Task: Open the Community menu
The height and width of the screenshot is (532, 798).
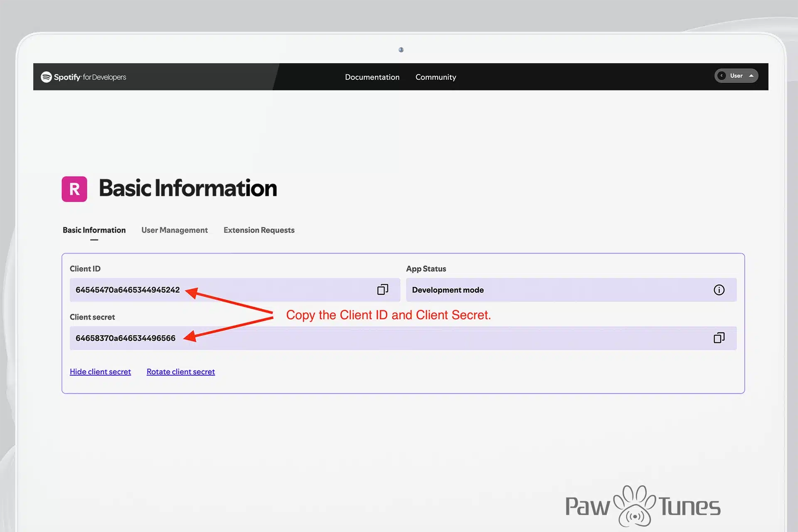Action: coord(436,77)
